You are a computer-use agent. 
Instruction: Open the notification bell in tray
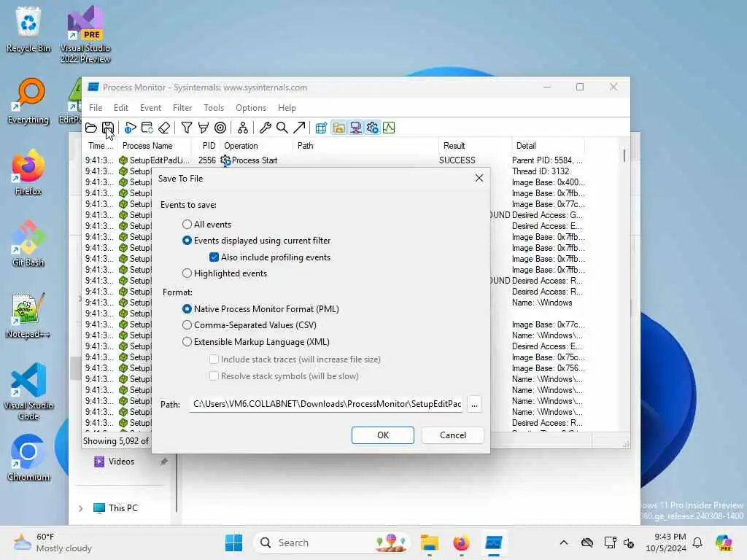[697, 542]
